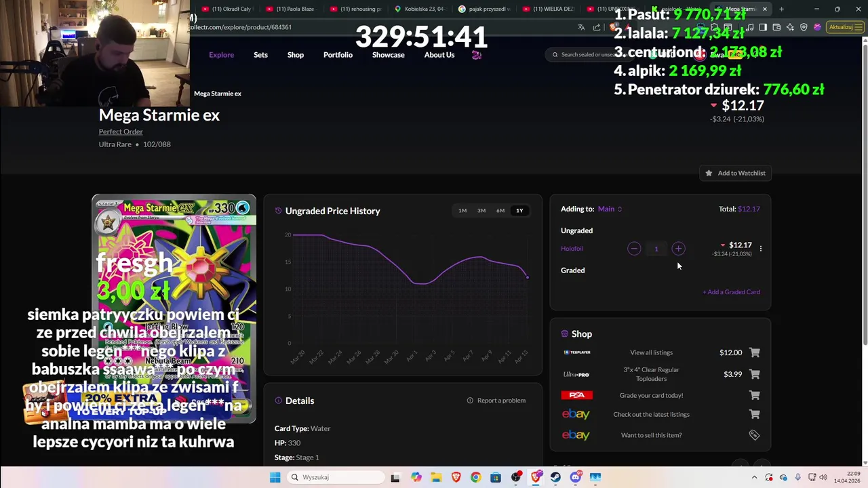Image resolution: width=868 pixels, height=488 pixels.
Task: Open Google Chrome from the taskbar
Action: click(x=475, y=477)
